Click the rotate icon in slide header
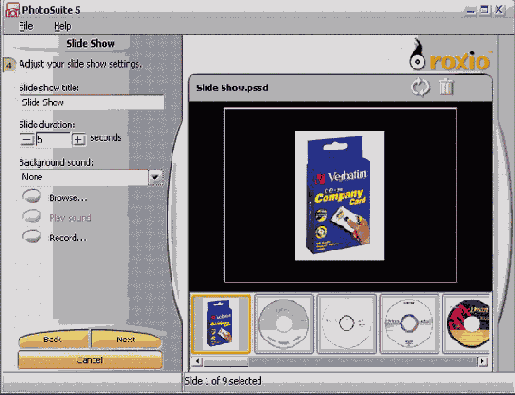Viewport: 515px width, 395px height. click(420, 87)
